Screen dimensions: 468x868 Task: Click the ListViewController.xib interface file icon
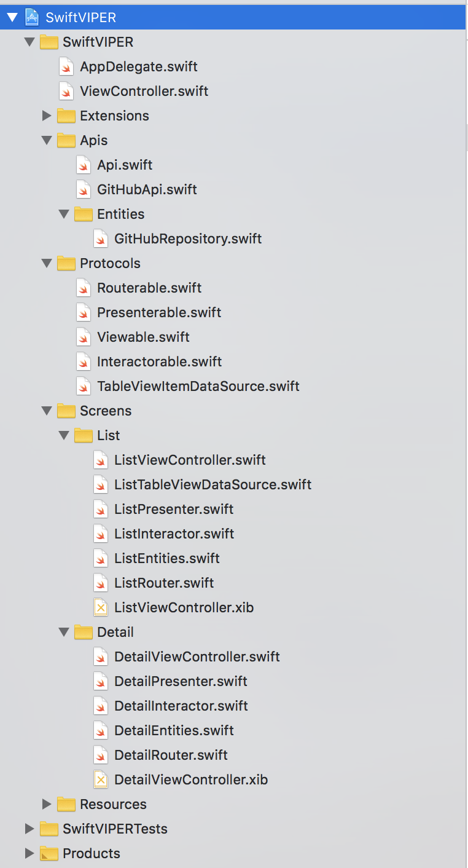click(x=101, y=607)
